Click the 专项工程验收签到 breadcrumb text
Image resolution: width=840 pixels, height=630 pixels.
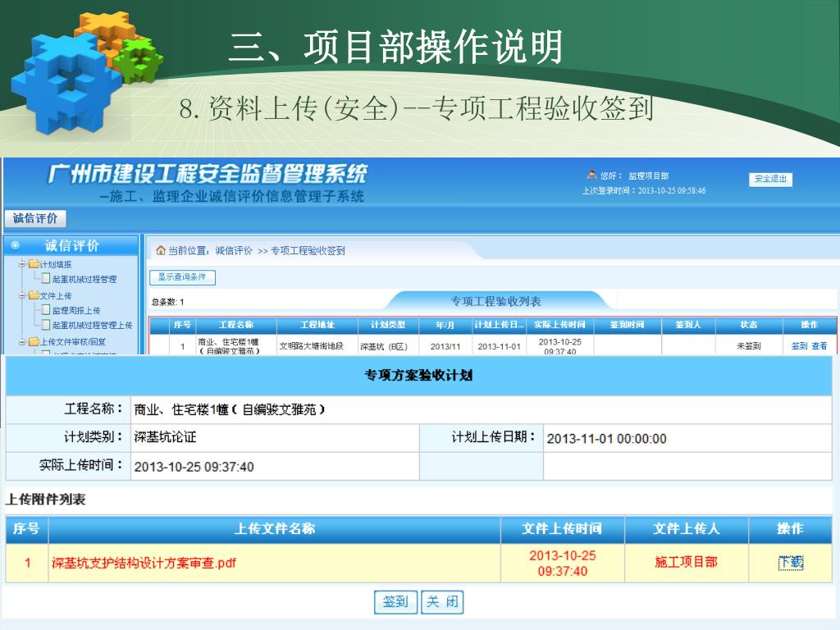(x=308, y=251)
